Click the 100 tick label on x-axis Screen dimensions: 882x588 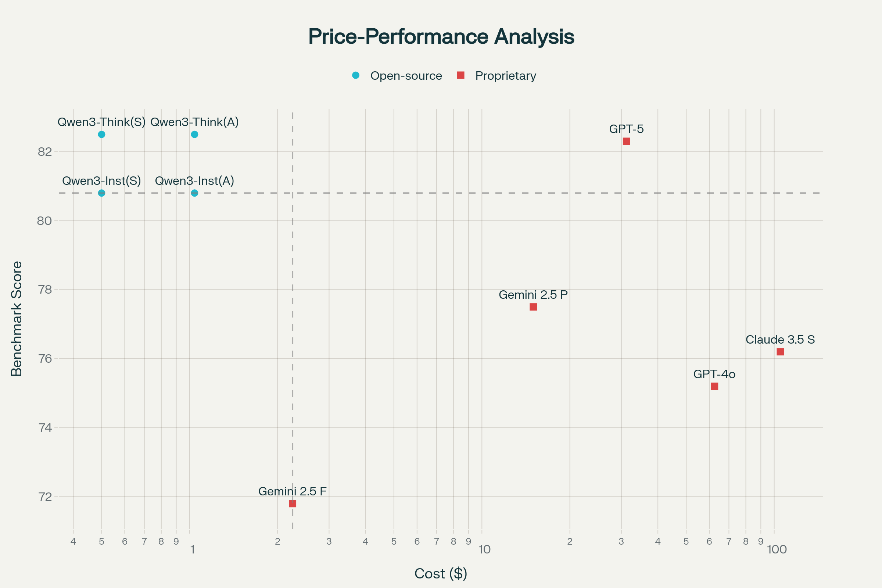[777, 550]
